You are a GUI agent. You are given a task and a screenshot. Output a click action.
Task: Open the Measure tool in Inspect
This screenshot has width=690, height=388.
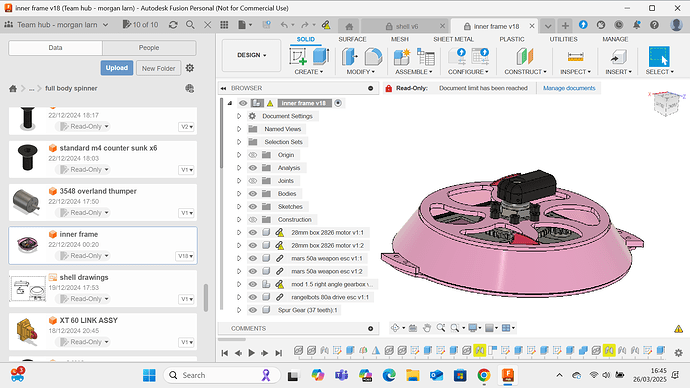[x=575, y=57]
